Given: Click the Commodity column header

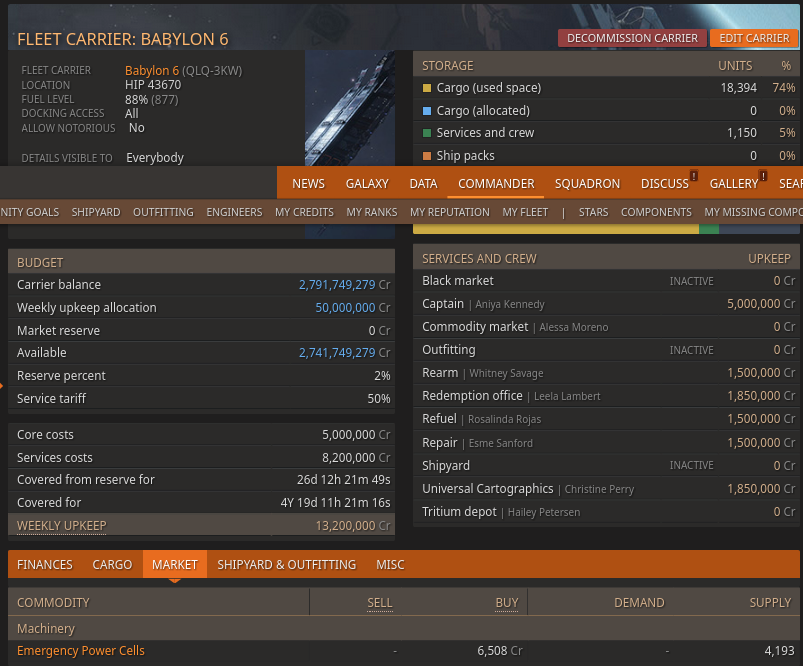Looking at the screenshot, I should [53, 603].
